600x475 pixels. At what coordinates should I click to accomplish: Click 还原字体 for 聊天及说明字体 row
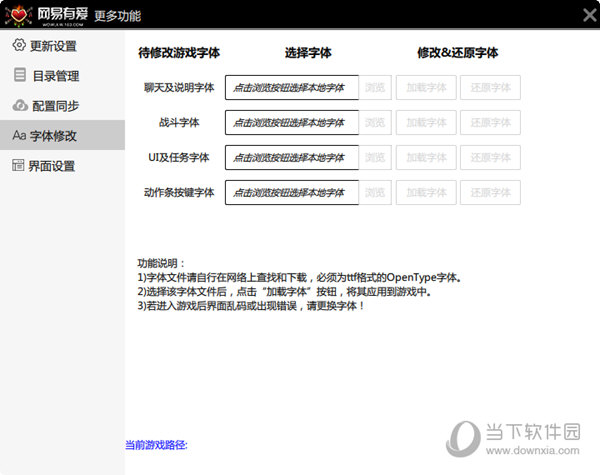coord(490,88)
